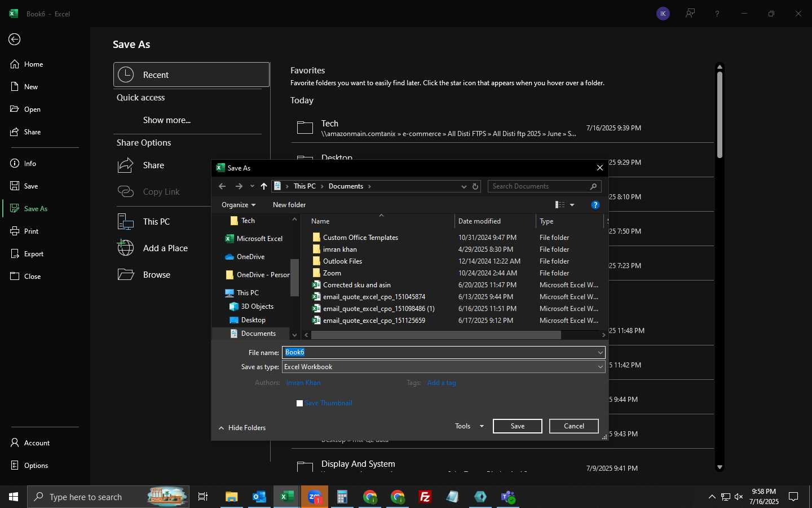
Task: Select the Corrected sku and asin workbook
Action: pos(357,285)
